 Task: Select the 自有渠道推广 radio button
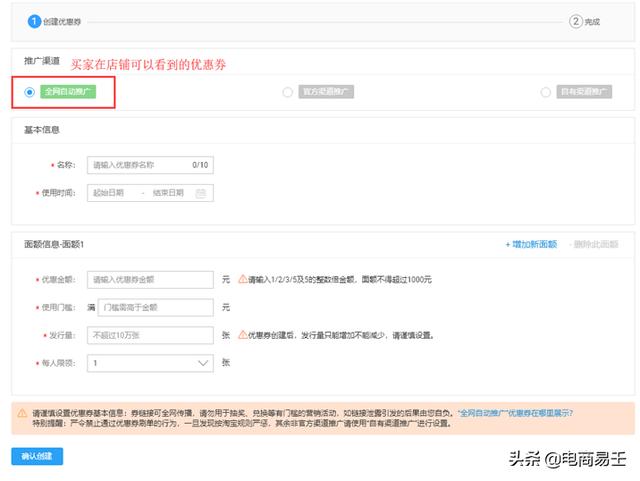click(x=546, y=92)
